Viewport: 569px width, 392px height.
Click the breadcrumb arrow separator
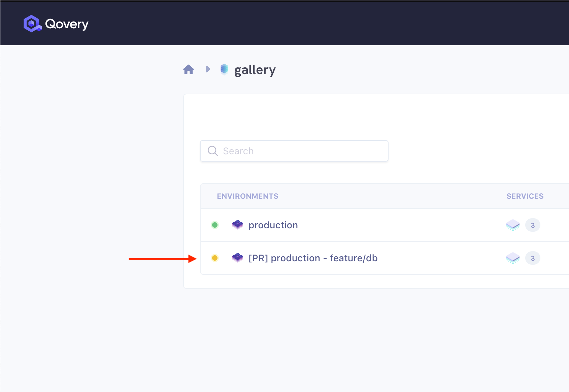208,69
